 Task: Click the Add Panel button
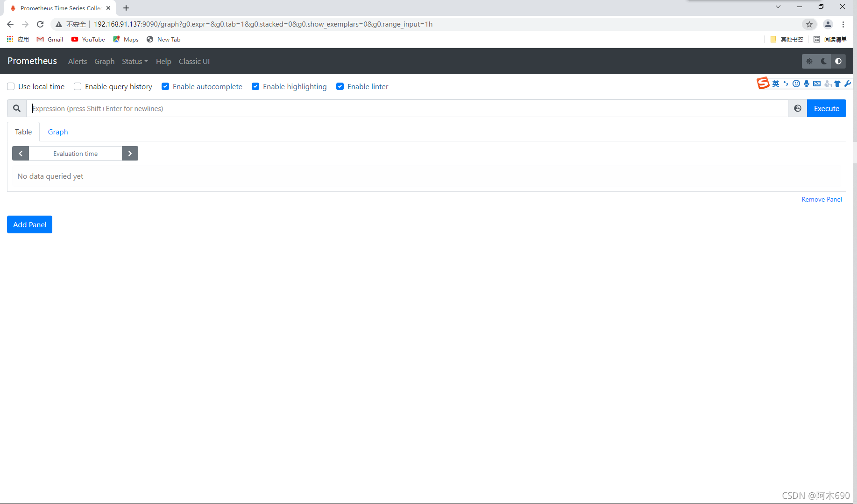pyautogui.click(x=29, y=224)
